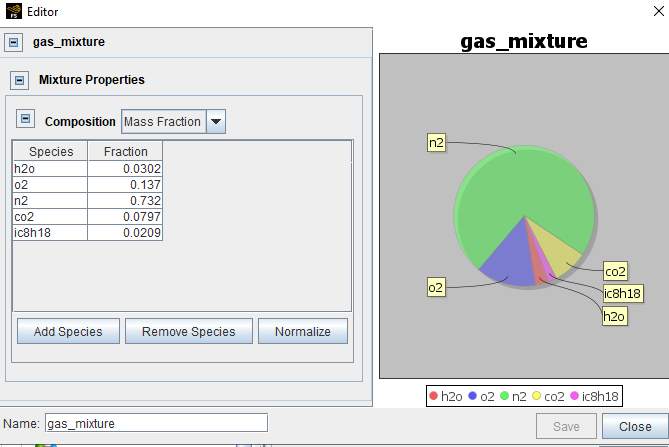Viewport: 669px width, 447px height.
Task: Click the co2 pie chart label
Action: [x=615, y=271]
